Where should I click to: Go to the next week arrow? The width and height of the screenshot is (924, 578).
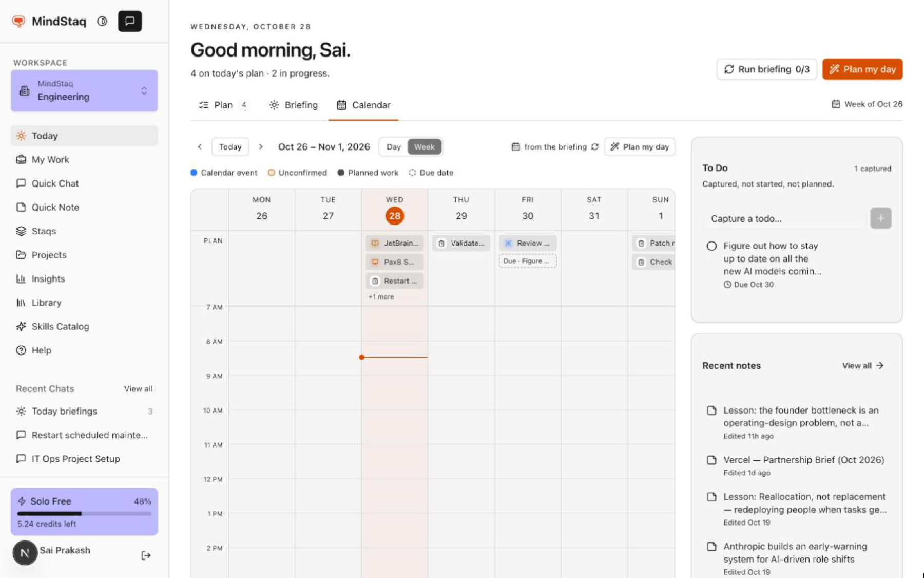[x=261, y=147]
